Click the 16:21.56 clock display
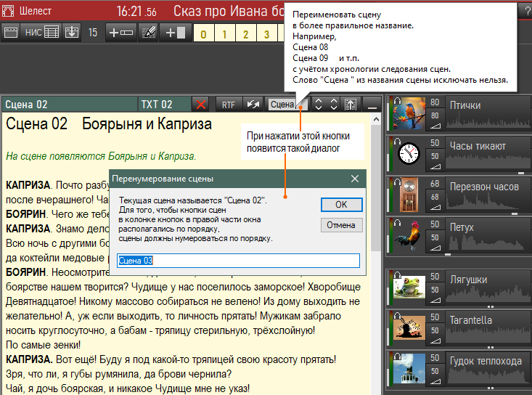This screenshot has height=395, width=532. [x=136, y=12]
